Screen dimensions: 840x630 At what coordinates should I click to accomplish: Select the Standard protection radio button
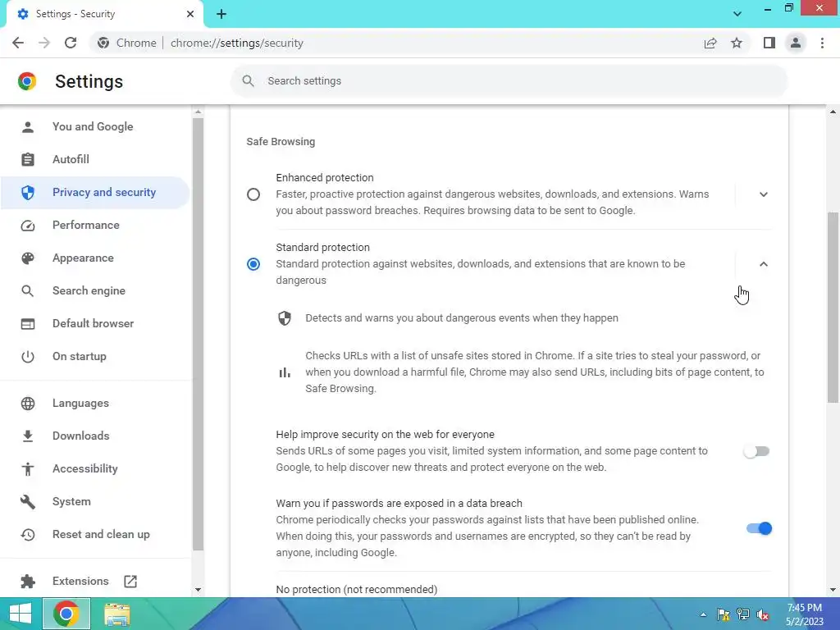pos(253,264)
